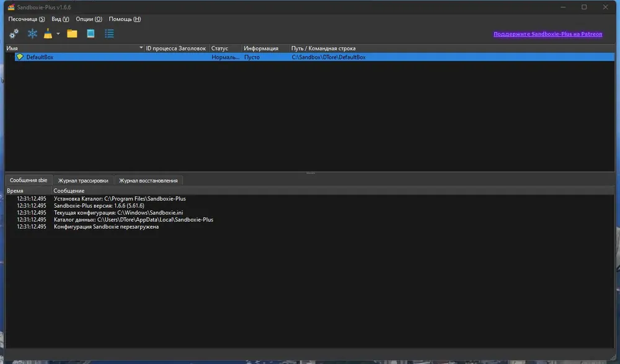Select the Конфигурация Sandboxie перезагружена message
620x364 pixels.
(106, 227)
